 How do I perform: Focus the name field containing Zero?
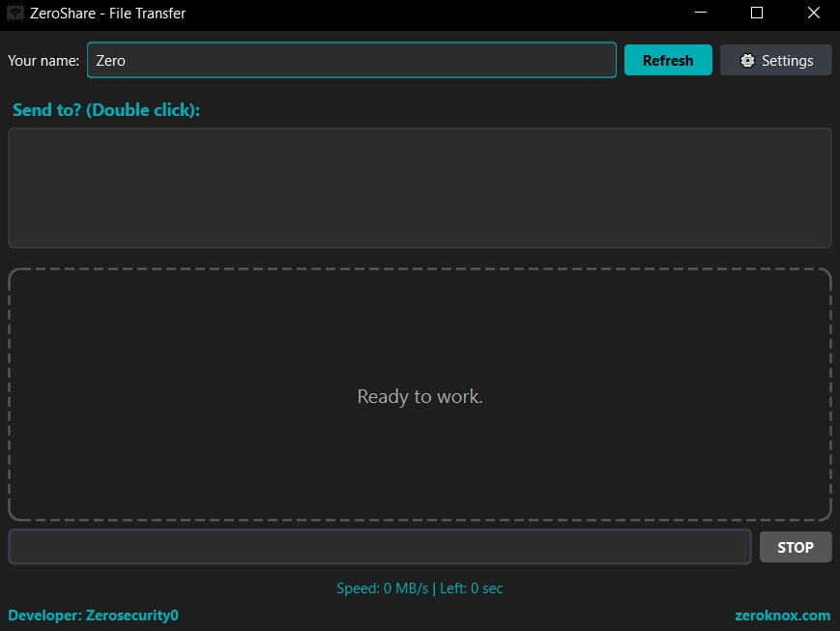[351, 60]
